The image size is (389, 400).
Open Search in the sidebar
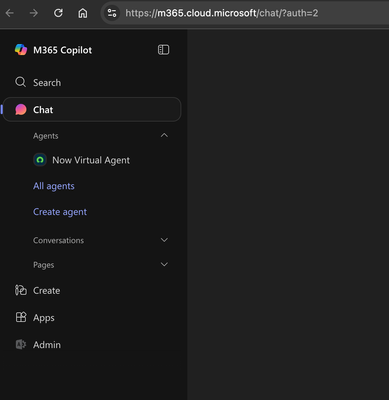coord(92,82)
